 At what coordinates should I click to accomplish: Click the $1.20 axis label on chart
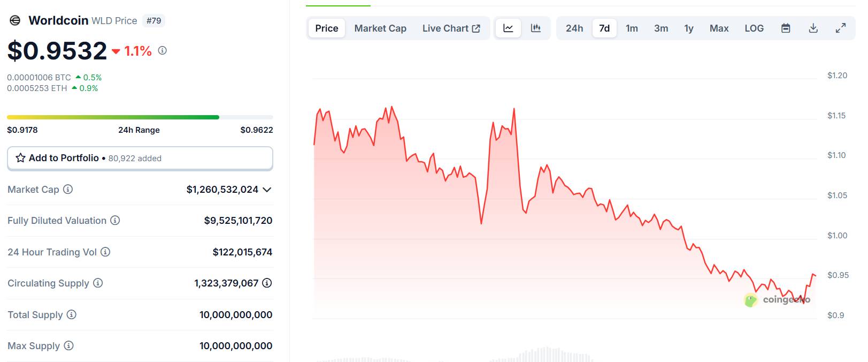point(837,76)
